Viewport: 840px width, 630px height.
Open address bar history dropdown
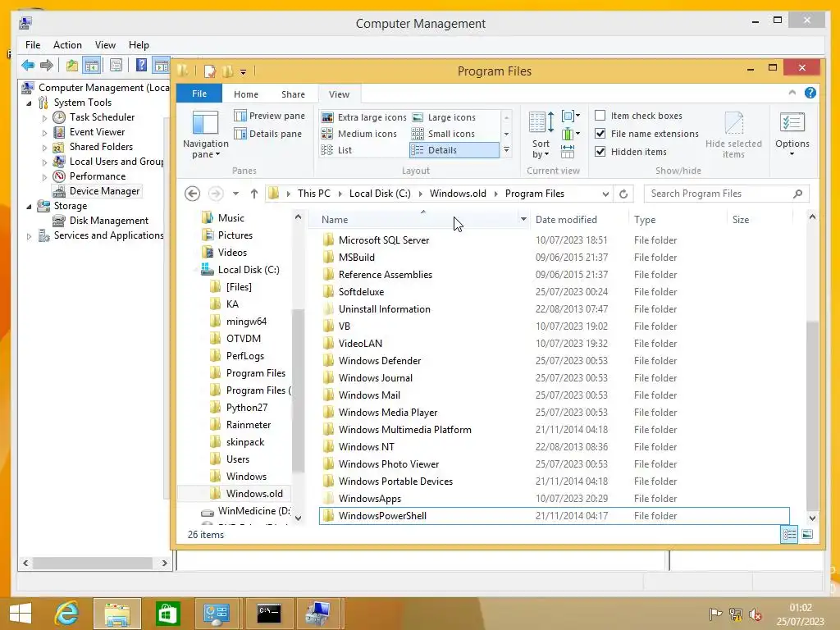pos(605,194)
